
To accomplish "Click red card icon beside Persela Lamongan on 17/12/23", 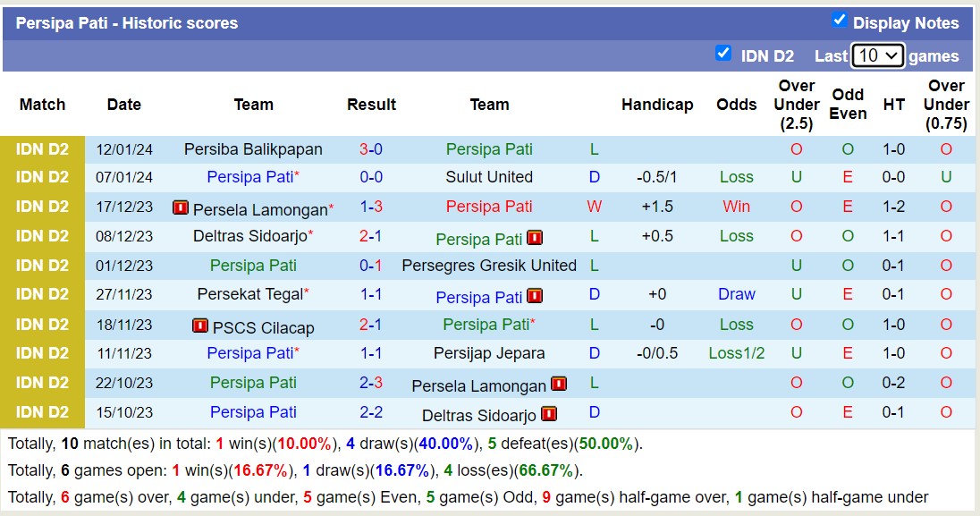I will coord(181,208).
